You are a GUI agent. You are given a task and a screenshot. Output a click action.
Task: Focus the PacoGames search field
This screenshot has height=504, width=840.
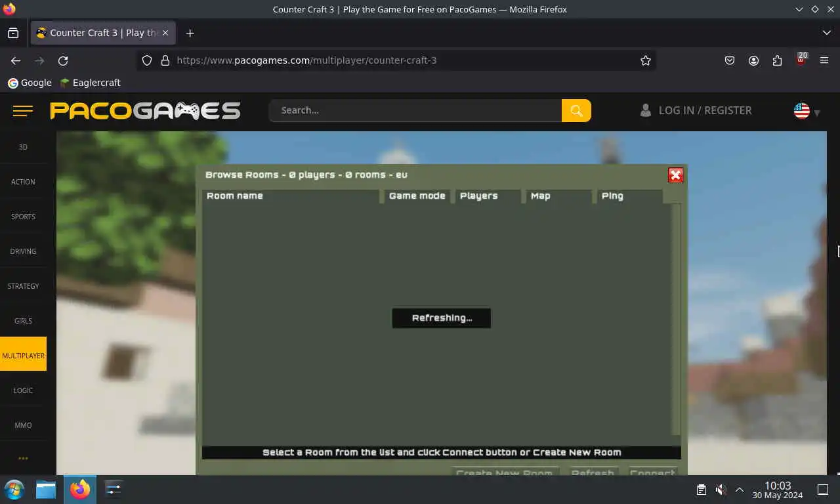coord(415,110)
